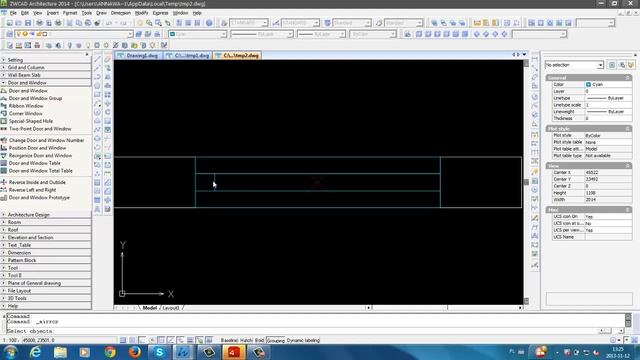Click the Zoom Window magnifier icon

(158, 23)
